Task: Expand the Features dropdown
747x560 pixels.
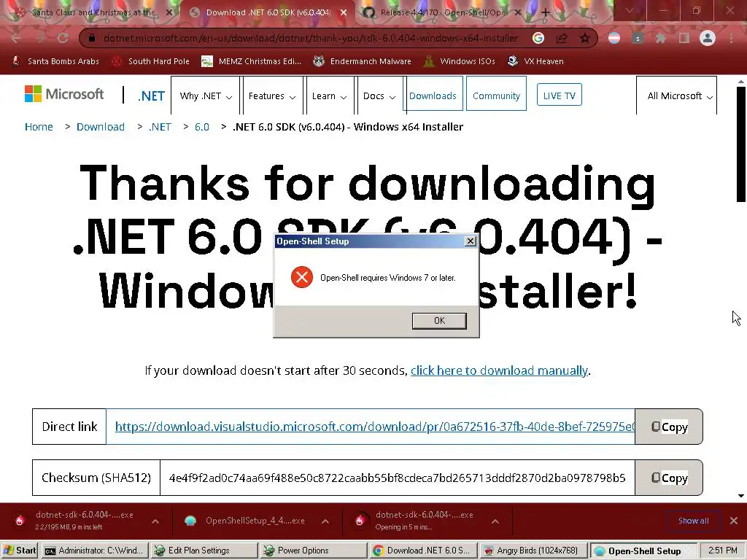Action: click(x=272, y=96)
